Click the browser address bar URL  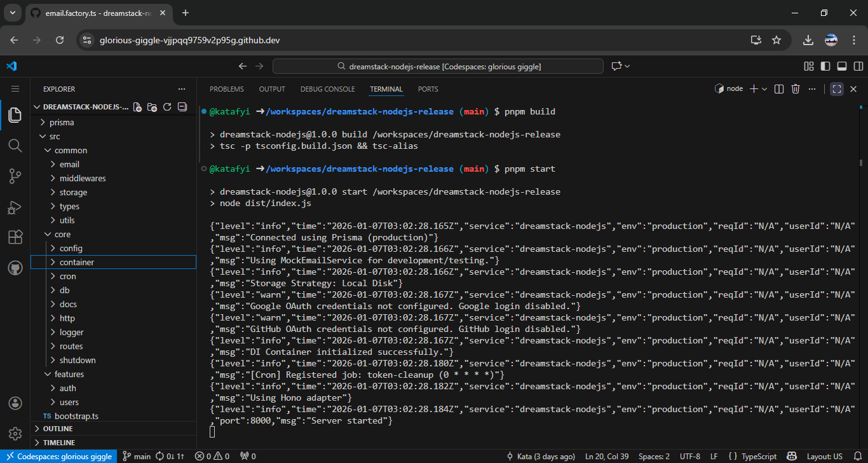point(190,40)
